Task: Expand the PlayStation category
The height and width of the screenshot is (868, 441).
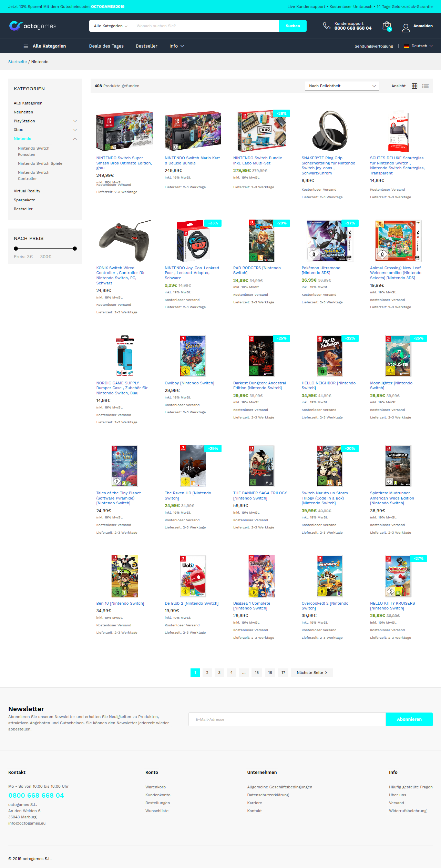Action: [x=75, y=121]
